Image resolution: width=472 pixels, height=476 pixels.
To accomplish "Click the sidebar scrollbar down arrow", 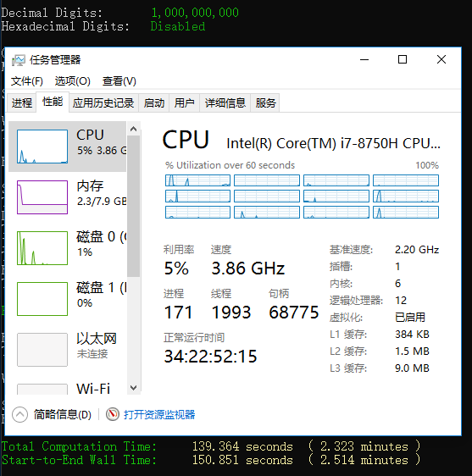I will point(133,388).
